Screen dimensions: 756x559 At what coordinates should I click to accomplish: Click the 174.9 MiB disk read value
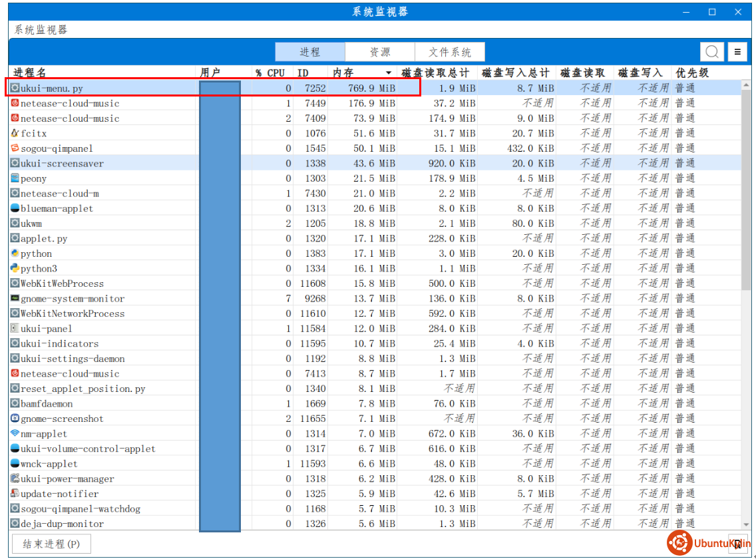click(x=452, y=118)
